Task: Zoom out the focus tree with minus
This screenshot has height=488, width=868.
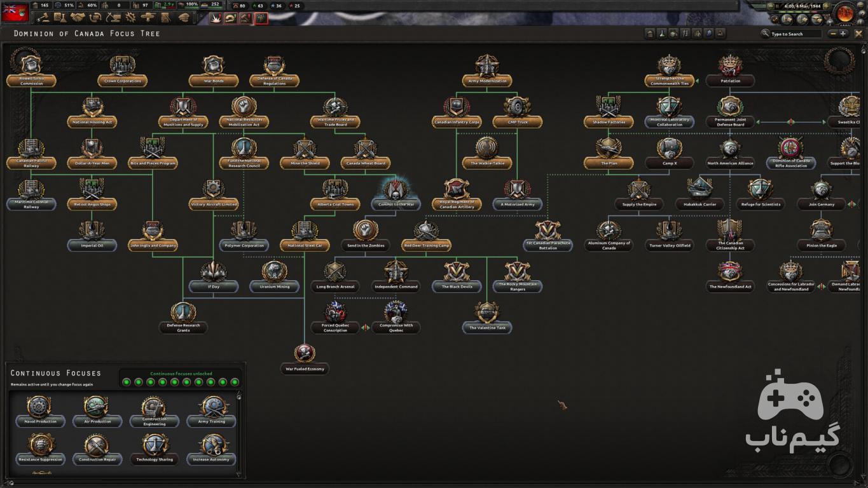Action: click(x=832, y=34)
